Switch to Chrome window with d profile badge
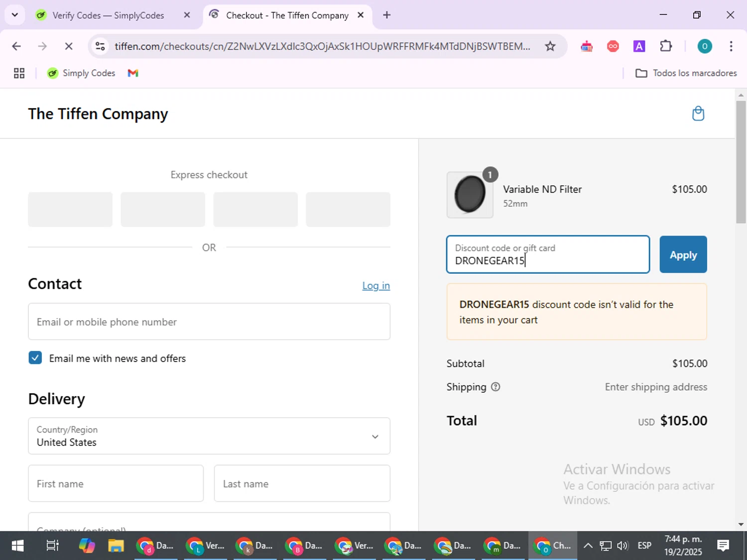This screenshot has width=747, height=560. pyautogui.click(x=155, y=546)
